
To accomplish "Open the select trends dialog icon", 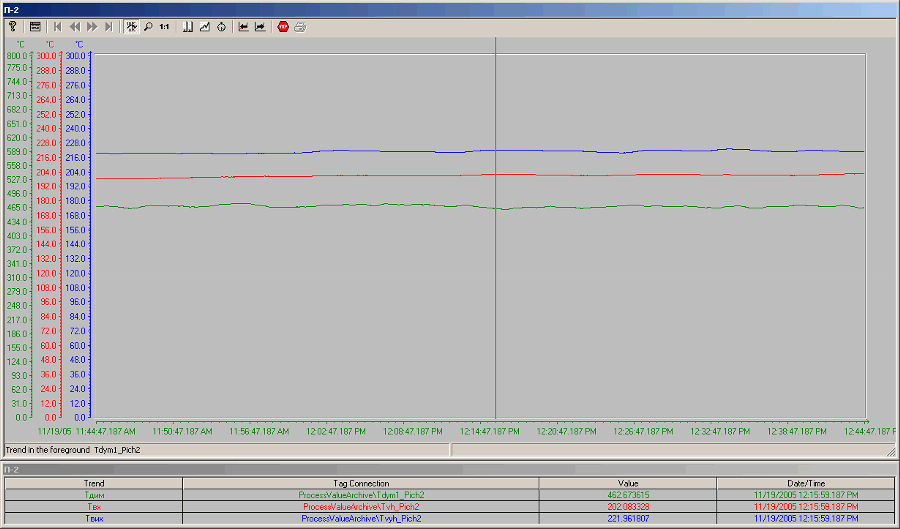I will (x=204, y=27).
